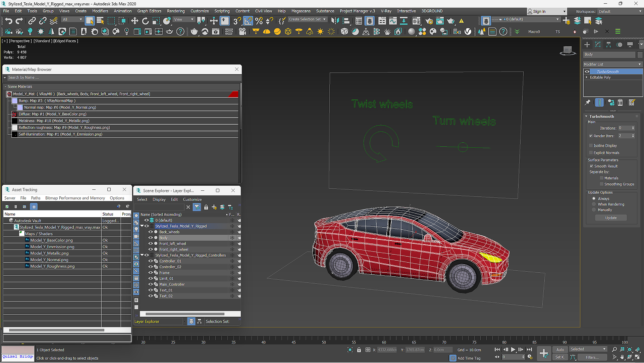Click the Model_Y_Mat red material swatch

point(233,94)
